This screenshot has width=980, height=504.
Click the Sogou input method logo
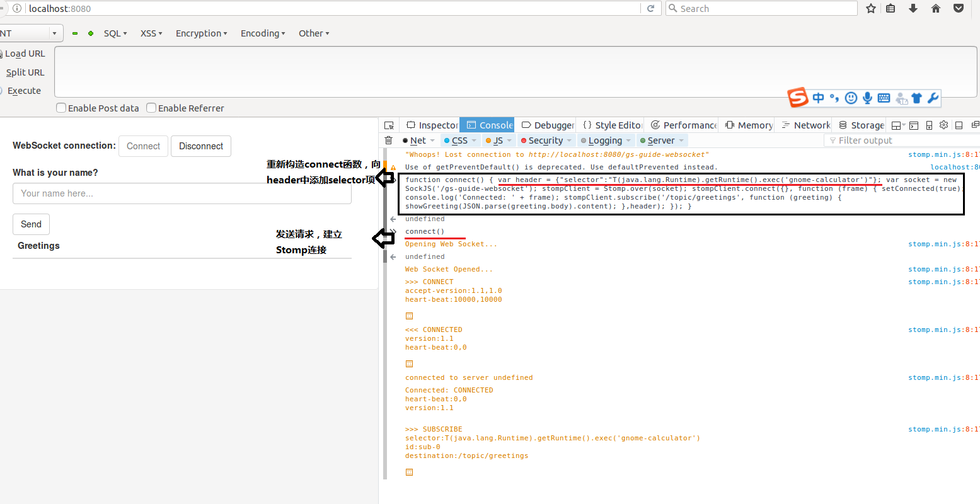798,98
